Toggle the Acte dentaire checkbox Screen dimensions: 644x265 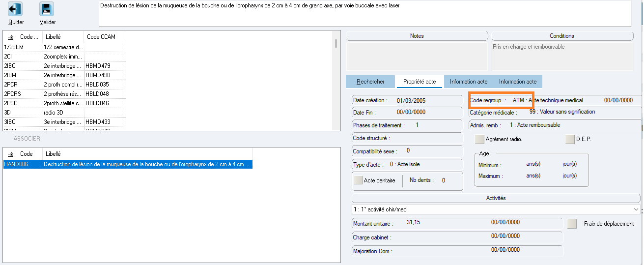[x=359, y=180]
